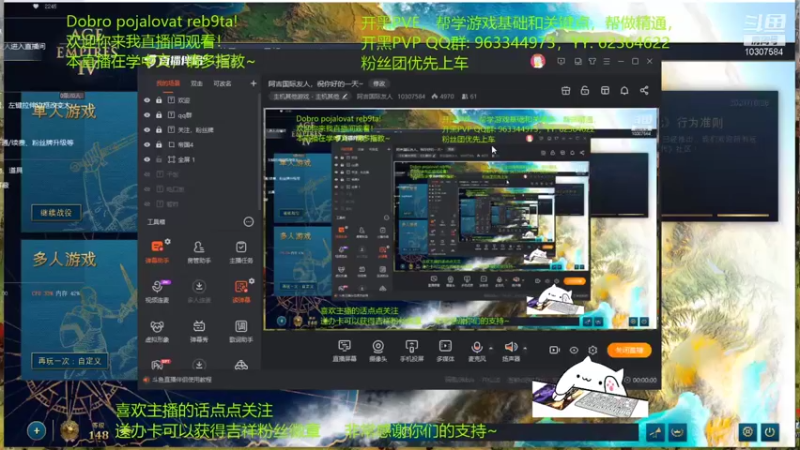Click the source list vertical scrollbar
The width and height of the screenshot is (800, 450).
click(259, 153)
